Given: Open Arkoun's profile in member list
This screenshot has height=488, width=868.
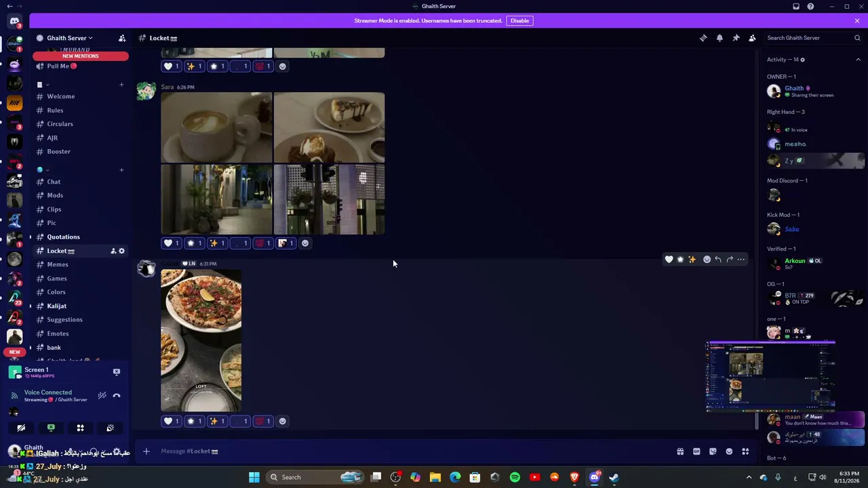Looking at the screenshot, I should click(814, 264).
